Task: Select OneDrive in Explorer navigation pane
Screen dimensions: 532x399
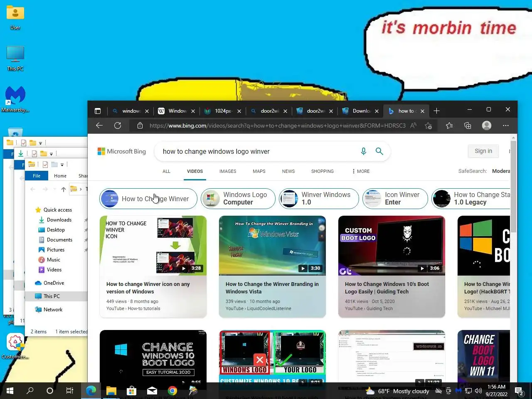Action: pyautogui.click(x=54, y=283)
